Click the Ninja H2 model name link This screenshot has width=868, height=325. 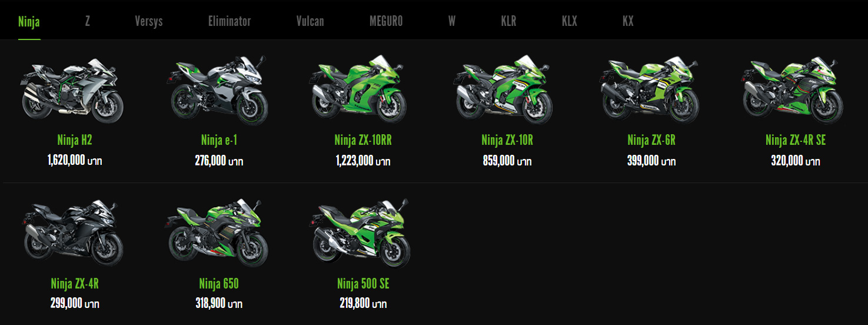tap(75, 140)
